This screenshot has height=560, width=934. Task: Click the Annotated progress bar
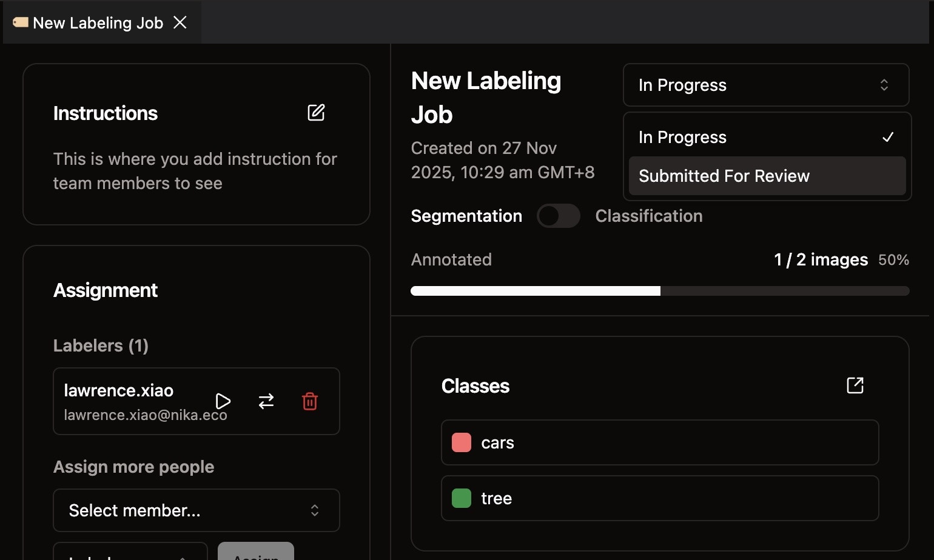pyautogui.click(x=660, y=291)
